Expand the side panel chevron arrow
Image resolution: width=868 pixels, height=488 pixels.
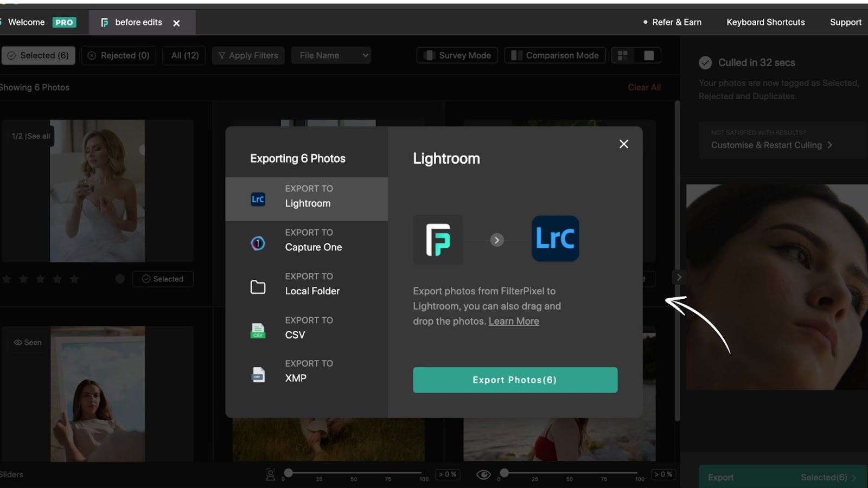click(678, 277)
